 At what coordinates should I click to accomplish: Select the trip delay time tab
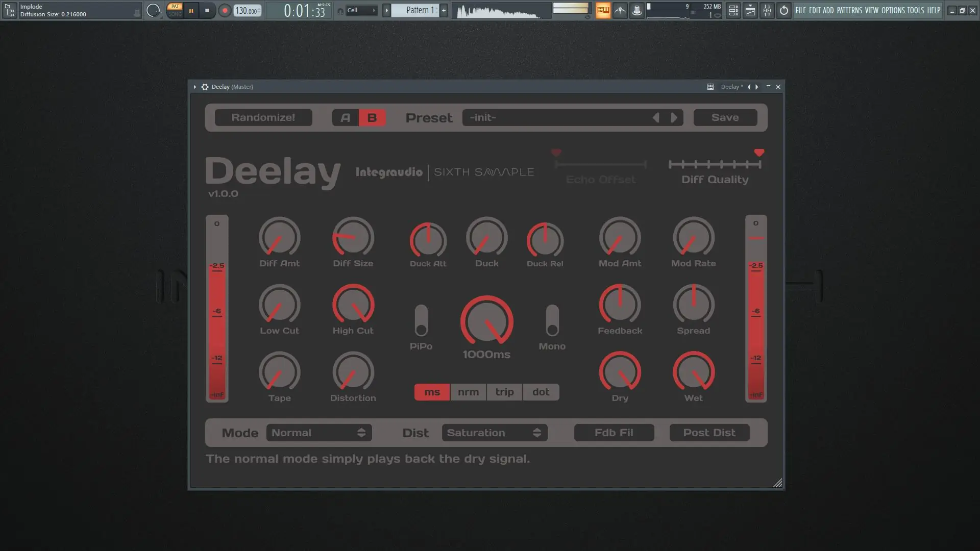pyautogui.click(x=504, y=392)
